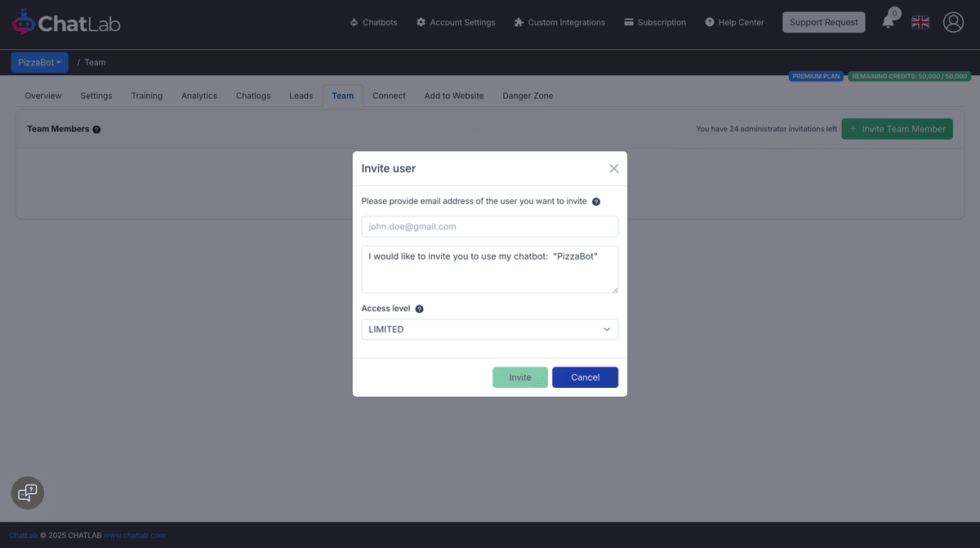Click the help icon beside the email prompt

click(x=595, y=201)
